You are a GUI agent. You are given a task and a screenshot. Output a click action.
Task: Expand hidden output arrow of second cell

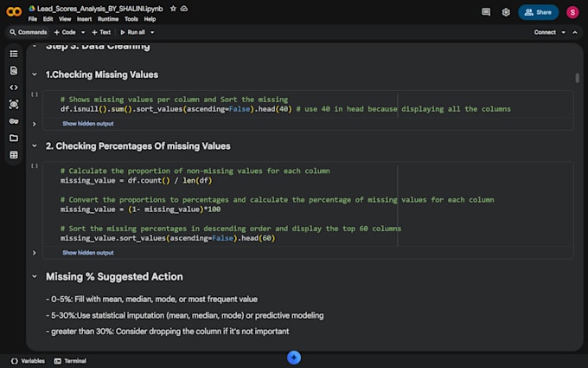click(x=34, y=253)
